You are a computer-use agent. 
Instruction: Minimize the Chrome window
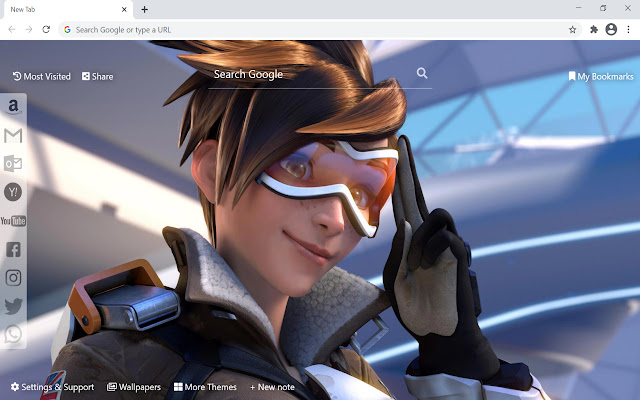click(x=579, y=8)
